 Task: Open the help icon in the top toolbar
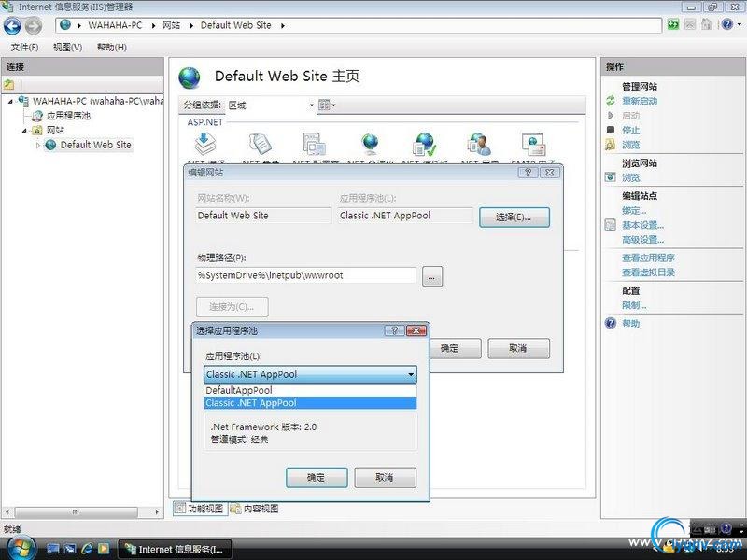pyautogui.click(x=726, y=24)
